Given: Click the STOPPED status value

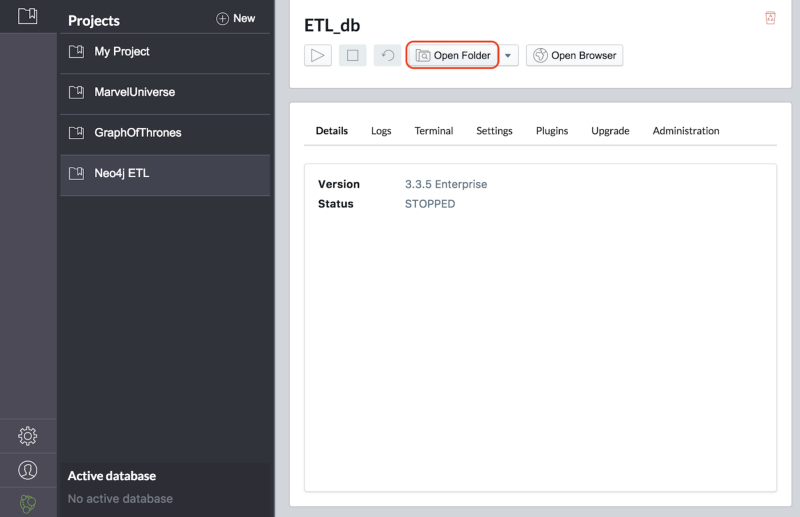Looking at the screenshot, I should [x=430, y=204].
